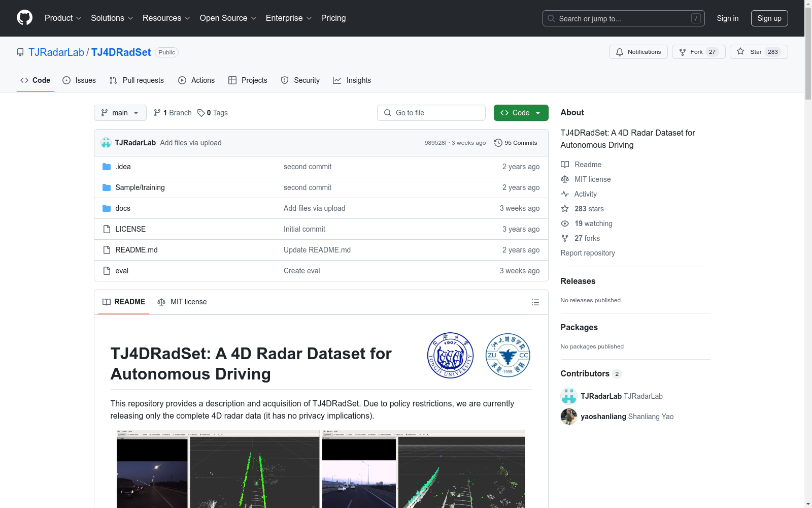
Task: Click the Sample/training folder icon
Action: [107, 187]
